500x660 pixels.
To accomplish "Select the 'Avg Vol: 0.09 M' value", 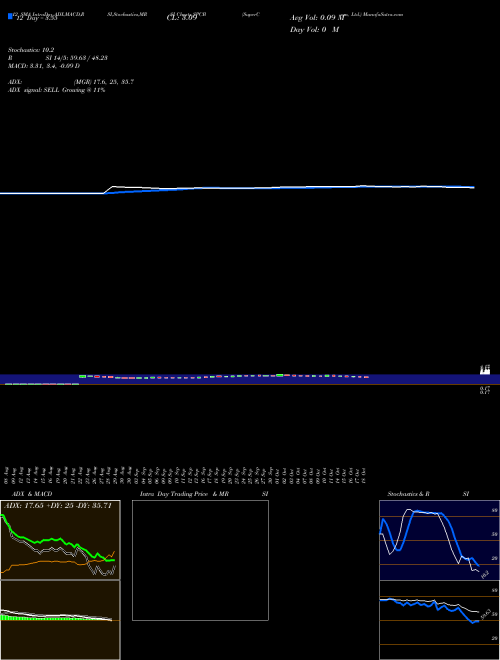I will click(x=317, y=18).
